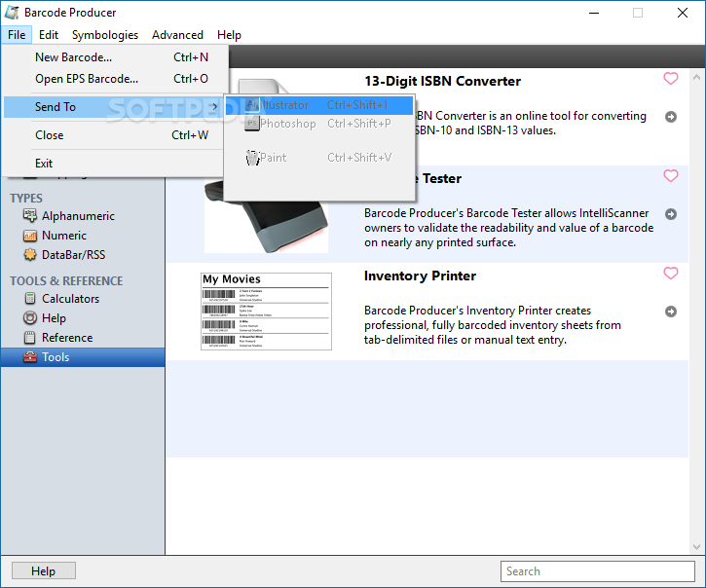Click the Alphanumeric type icon in sidebar
Viewport: 706px width, 588px height.
(x=30, y=216)
